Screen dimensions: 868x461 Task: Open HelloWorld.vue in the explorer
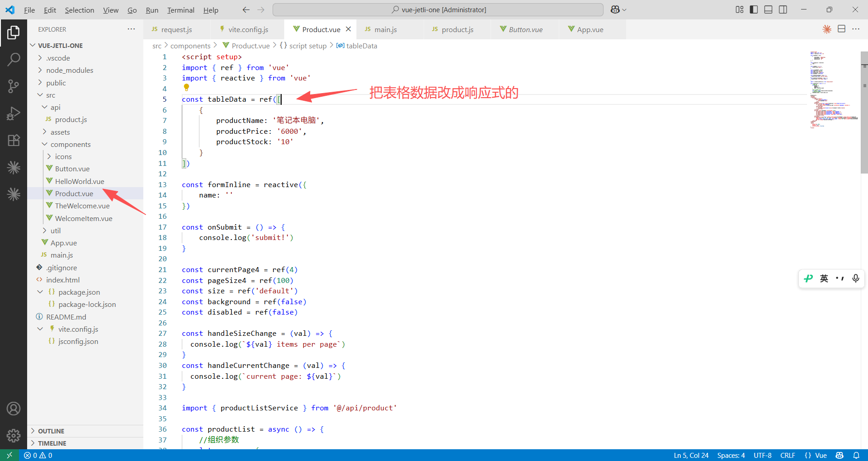[x=85, y=181]
